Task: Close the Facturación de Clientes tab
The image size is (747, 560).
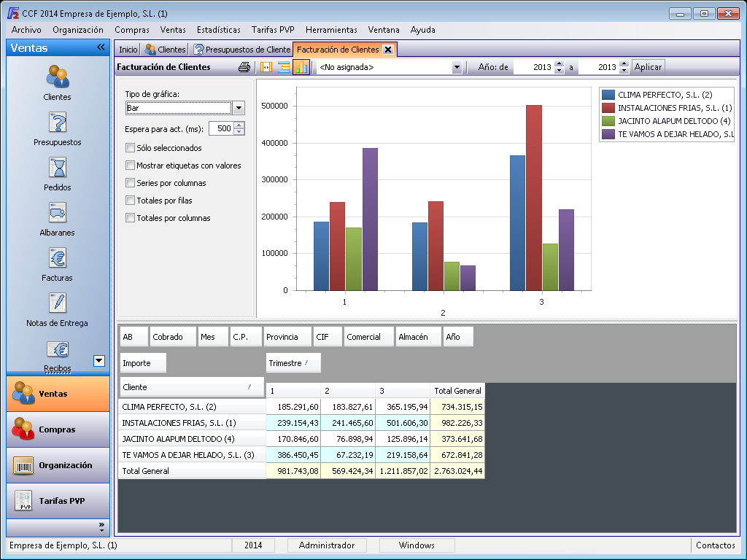Action: point(388,50)
